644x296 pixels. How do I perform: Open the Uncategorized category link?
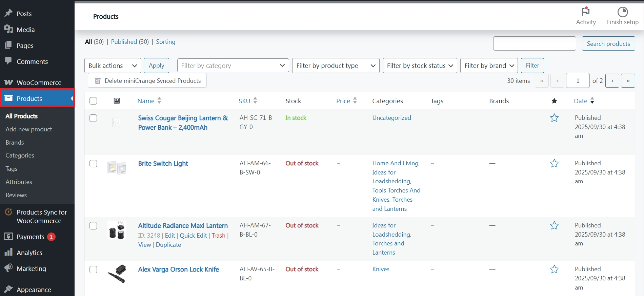click(391, 118)
